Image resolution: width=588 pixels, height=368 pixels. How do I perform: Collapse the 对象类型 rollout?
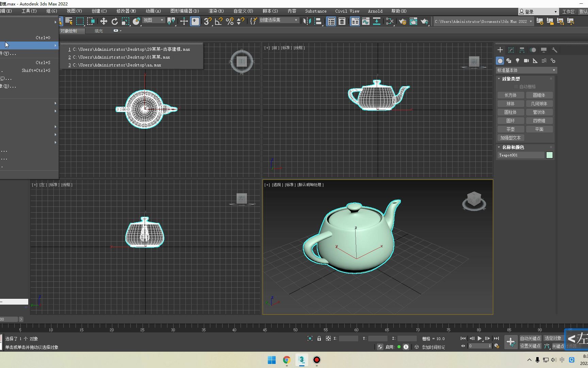click(x=509, y=78)
